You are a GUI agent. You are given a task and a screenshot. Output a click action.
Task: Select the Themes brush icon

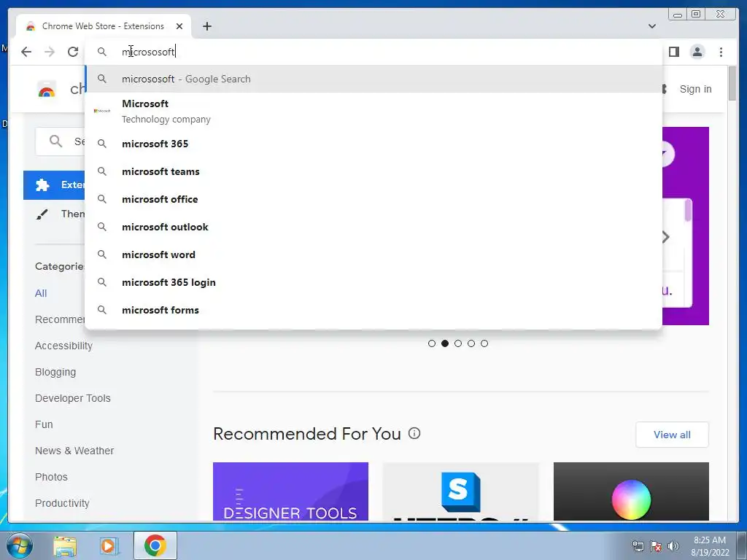[42, 214]
